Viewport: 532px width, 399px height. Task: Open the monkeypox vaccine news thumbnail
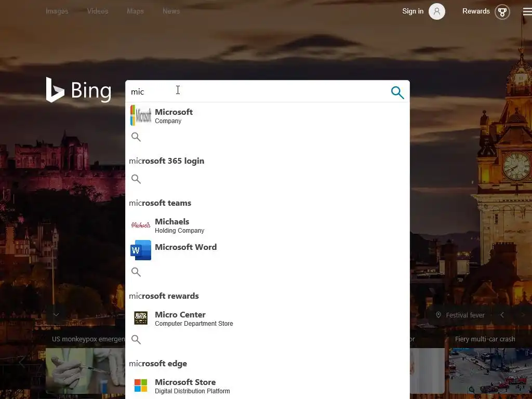pos(85,371)
